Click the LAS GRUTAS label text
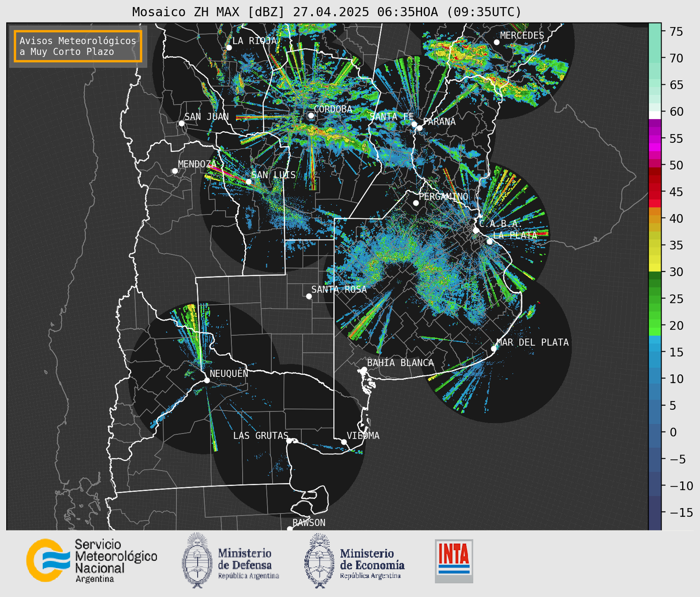The height and width of the screenshot is (597, 700). point(261,436)
